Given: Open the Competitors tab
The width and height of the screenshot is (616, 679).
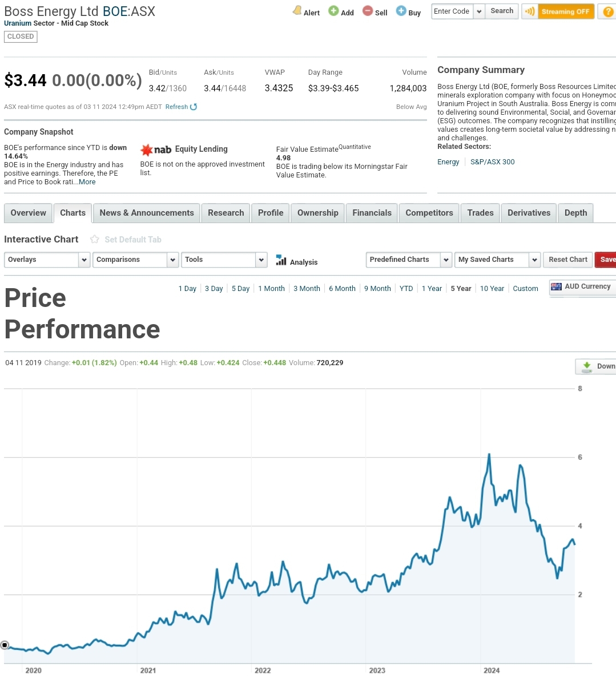Looking at the screenshot, I should pos(429,213).
